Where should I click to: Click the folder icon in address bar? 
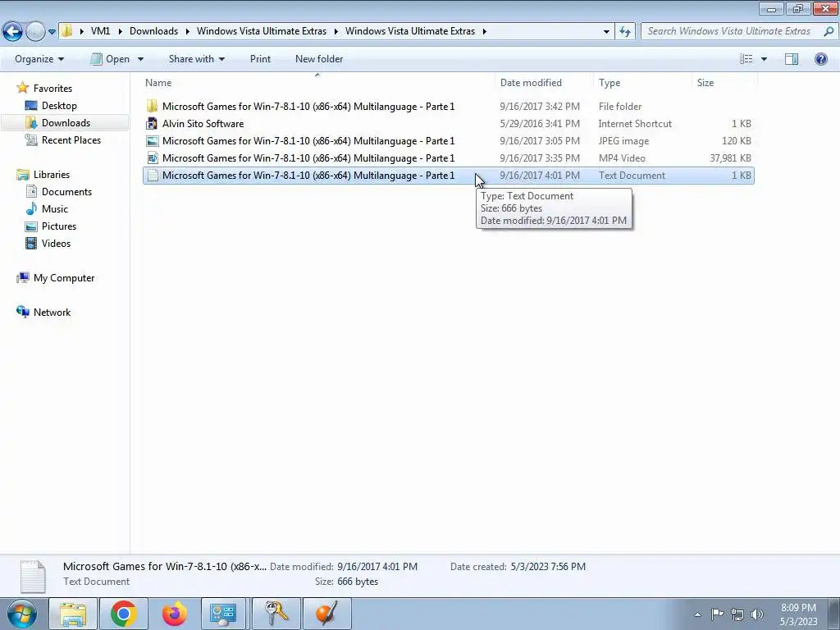[66, 31]
